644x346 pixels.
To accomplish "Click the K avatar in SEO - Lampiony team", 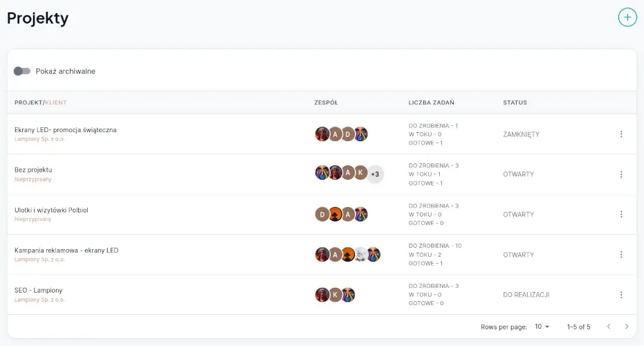I will [335, 295].
